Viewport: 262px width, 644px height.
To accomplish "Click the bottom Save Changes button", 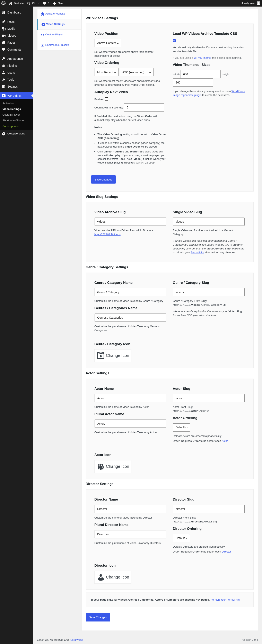I will click(x=98, y=617).
